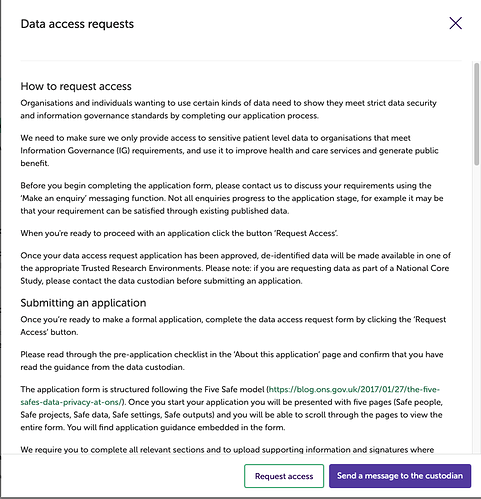Click the 'Data access requests' dialog title
This screenshot has width=481, height=499.
[77, 24]
